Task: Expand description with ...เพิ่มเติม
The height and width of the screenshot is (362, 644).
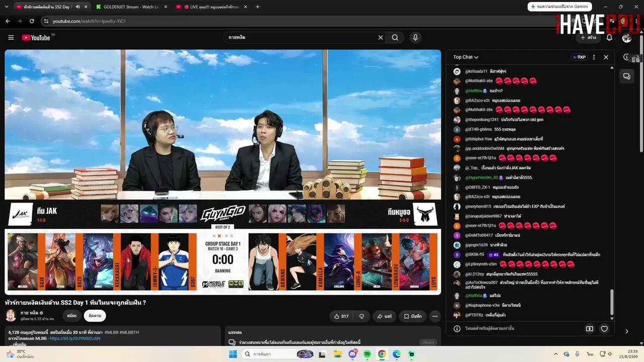Action: click(x=18, y=344)
